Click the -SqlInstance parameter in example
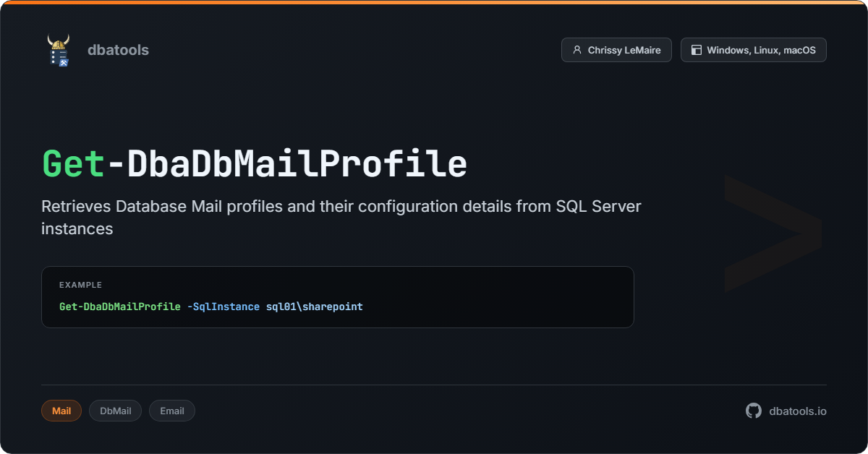The image size is (868, 454). point(223,307)
